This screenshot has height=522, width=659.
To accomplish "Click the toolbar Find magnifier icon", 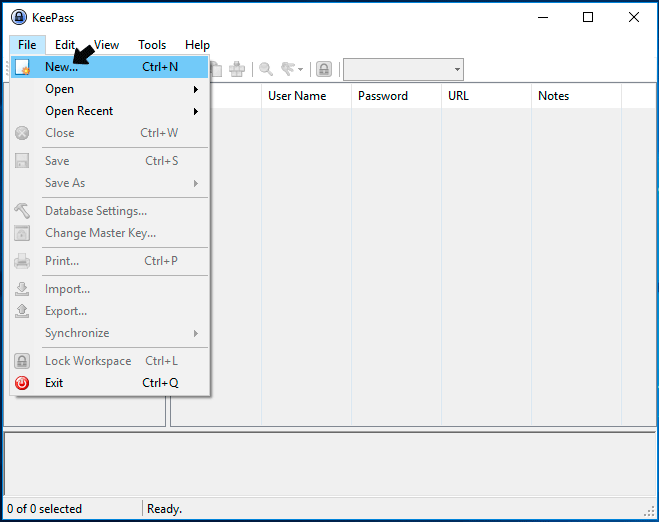I will pyautogui.click(x=266, y=69).
